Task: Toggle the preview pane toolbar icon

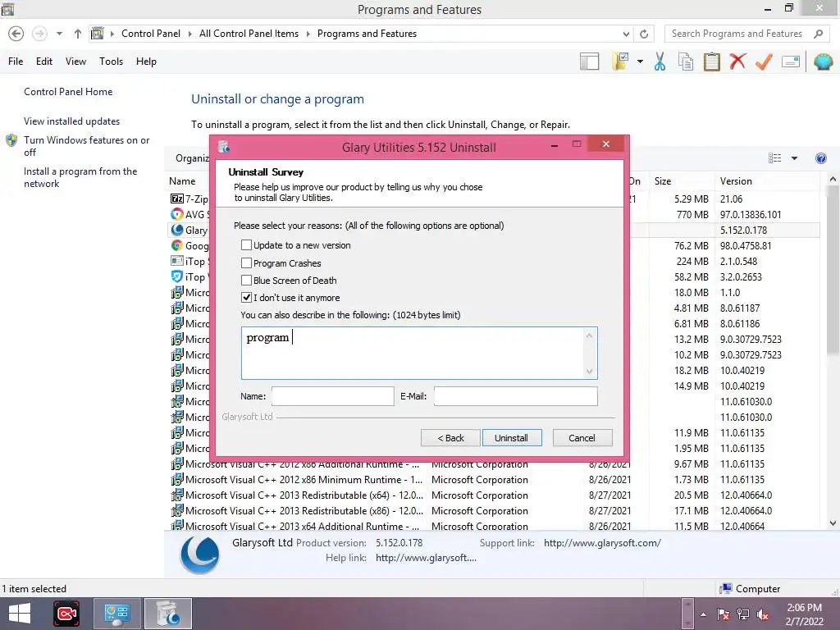Action: (589, 62)
